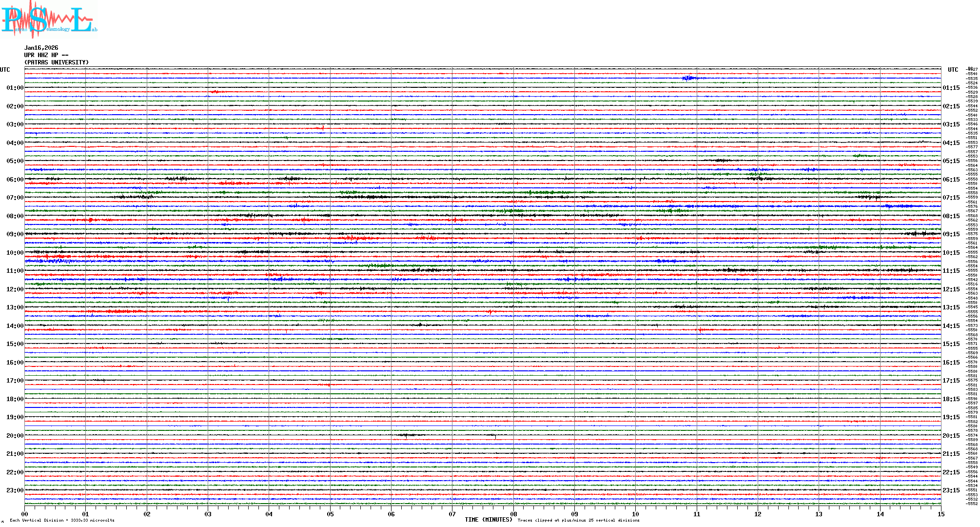Select the 06:15 time label on right
This screenshot has height=527, width=980.
(951, 180)
